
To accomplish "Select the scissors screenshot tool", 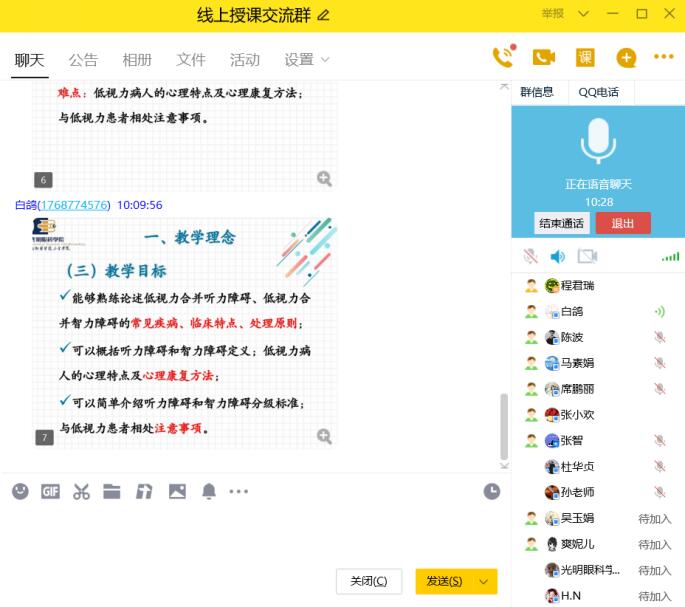I will click(81, 491).
